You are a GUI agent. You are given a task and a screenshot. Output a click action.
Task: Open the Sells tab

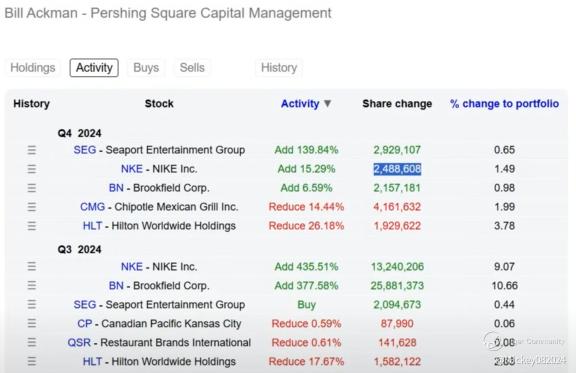point(192,68)
